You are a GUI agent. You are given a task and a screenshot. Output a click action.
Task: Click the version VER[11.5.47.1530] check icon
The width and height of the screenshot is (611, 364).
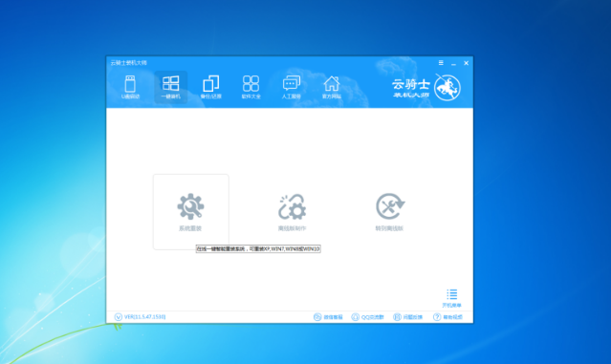pyautogui.click(x=119, y=317)
